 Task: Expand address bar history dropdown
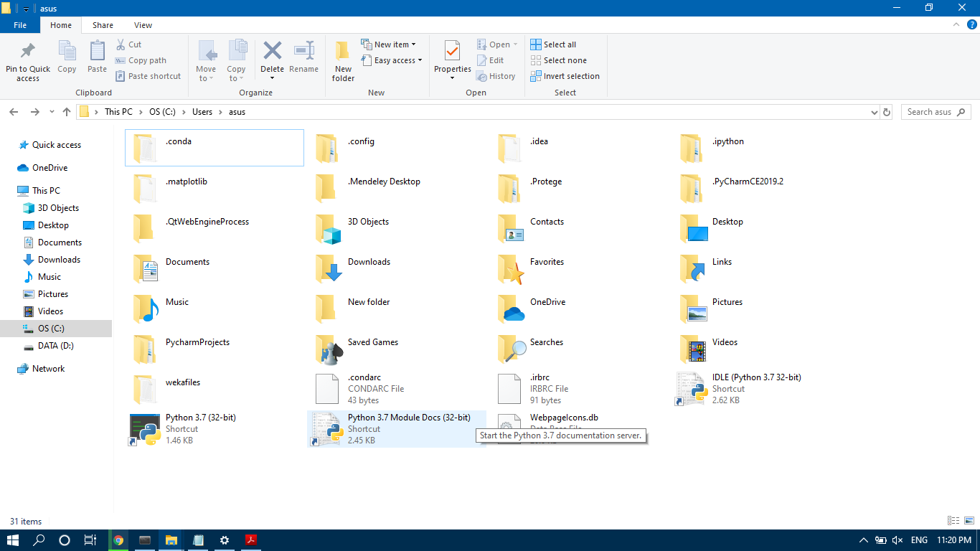[874, 112]
